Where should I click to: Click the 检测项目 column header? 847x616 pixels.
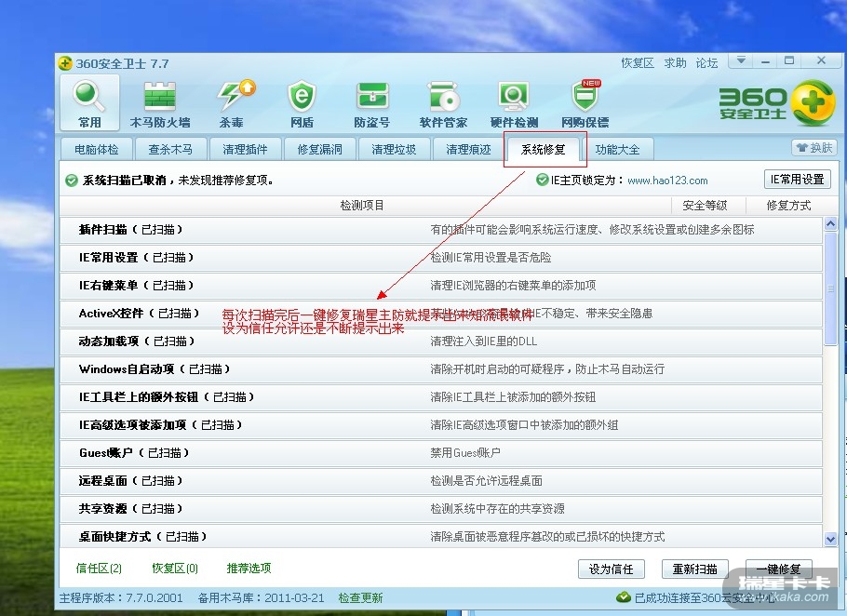click(362, 205)
